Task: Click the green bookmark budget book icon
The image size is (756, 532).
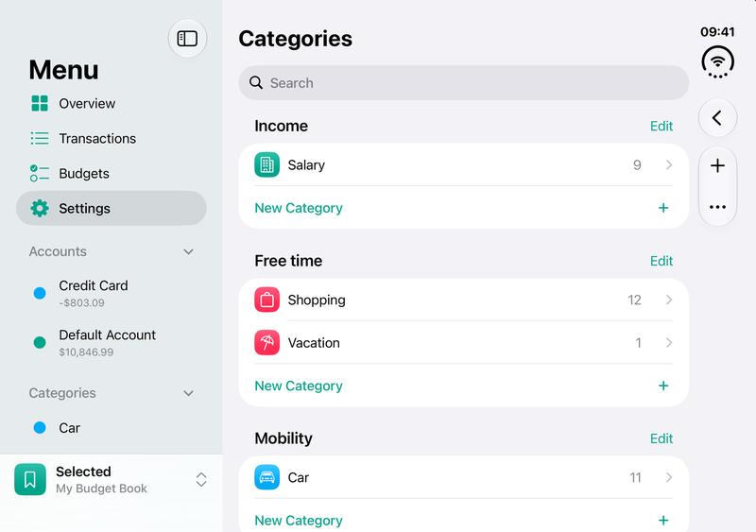Action: pyautogui.click(x=30, y=479)
